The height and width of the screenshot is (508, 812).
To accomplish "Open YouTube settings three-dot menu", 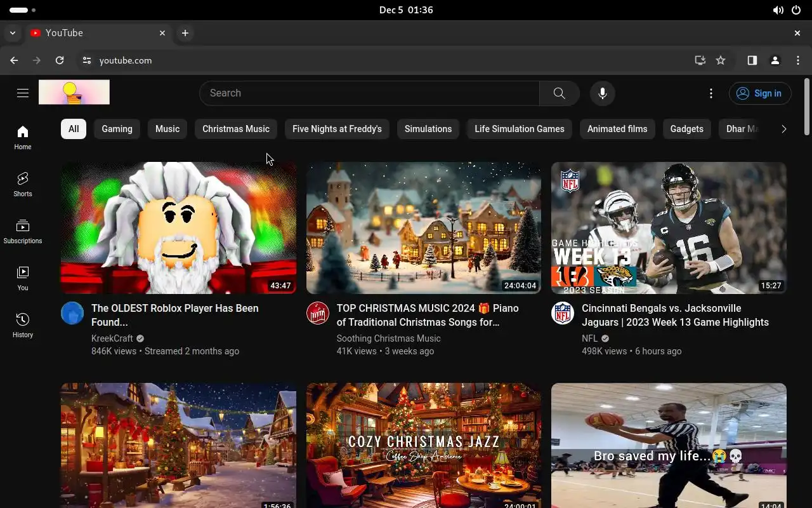I will (711, 93).
